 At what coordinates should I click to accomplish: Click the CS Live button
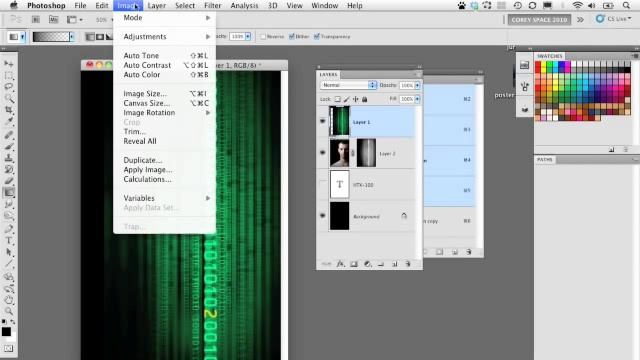[613, 19]
